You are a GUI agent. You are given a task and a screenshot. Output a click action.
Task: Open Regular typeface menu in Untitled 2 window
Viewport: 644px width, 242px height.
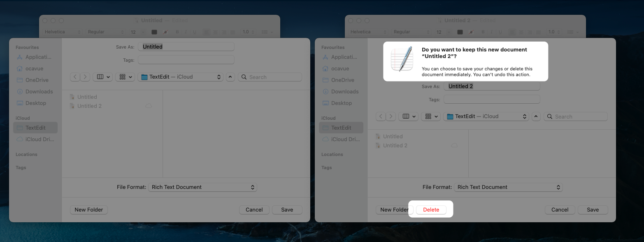coord(411,32)
